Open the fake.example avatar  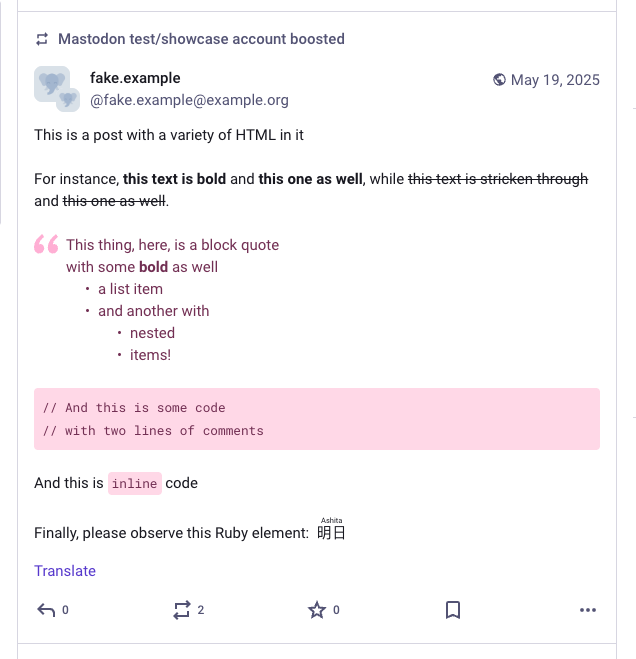coord(57,89)
